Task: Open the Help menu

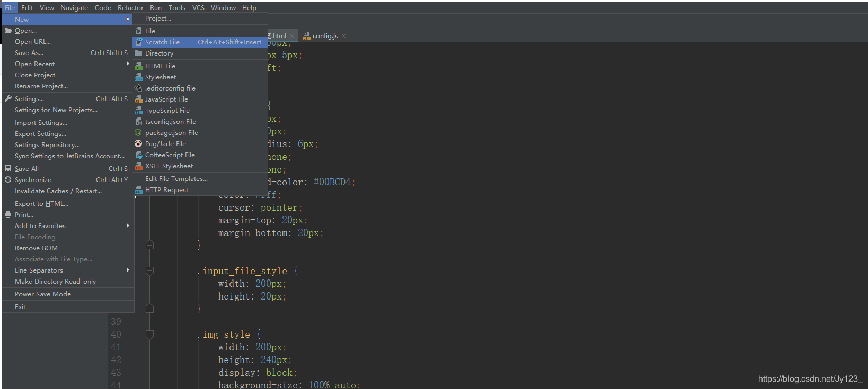Action: 249,7
